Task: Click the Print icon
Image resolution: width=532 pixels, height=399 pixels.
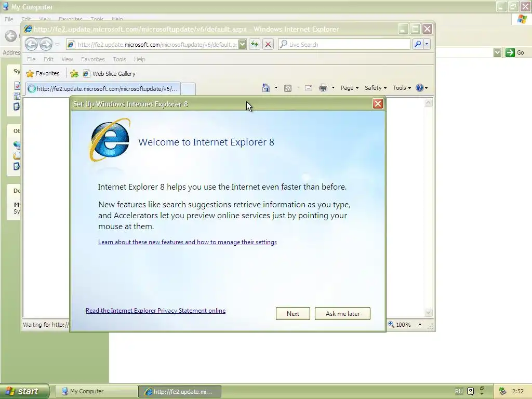Action: 323,88
